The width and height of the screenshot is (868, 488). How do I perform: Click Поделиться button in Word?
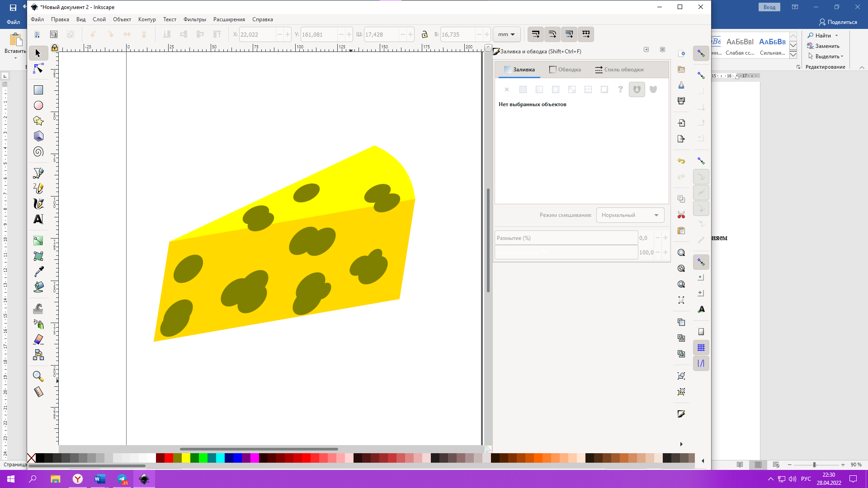pos(838,22)
